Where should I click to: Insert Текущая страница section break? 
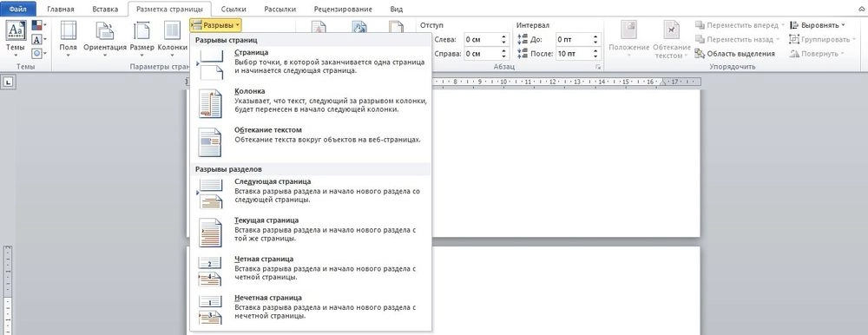[x=310, y=232]
